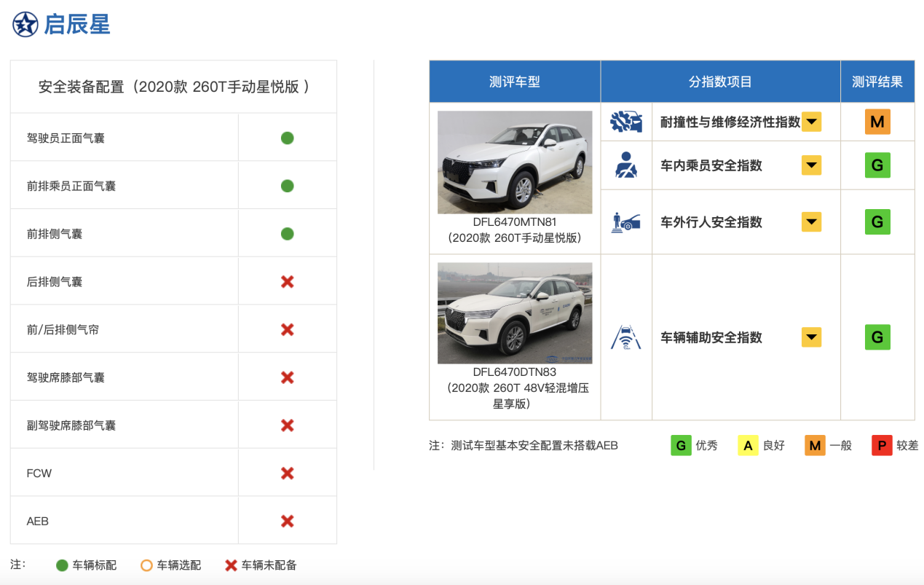Click green dot for 前排侧气囊
Viewport: 924px width, 585px height.
[287, 234]
